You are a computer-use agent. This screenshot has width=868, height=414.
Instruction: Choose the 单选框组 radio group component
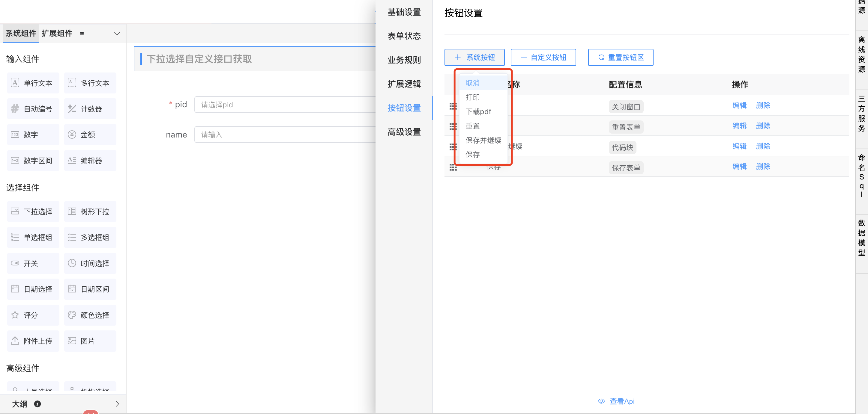33,237
